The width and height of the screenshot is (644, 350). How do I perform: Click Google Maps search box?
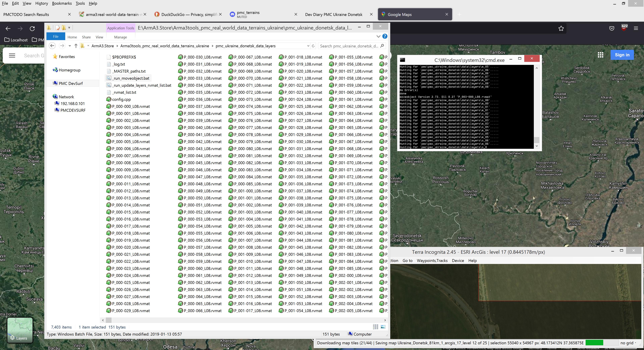click(x=34, y=56)
